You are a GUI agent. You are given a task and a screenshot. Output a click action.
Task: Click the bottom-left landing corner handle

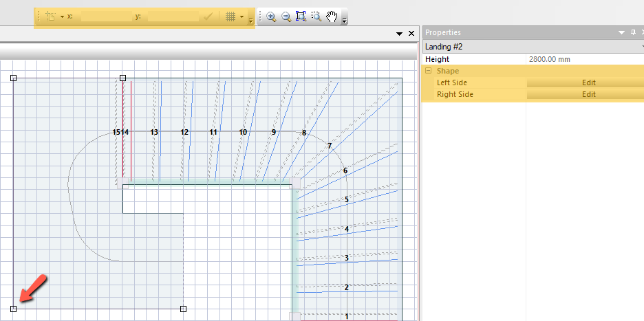(x=14, y=309)
